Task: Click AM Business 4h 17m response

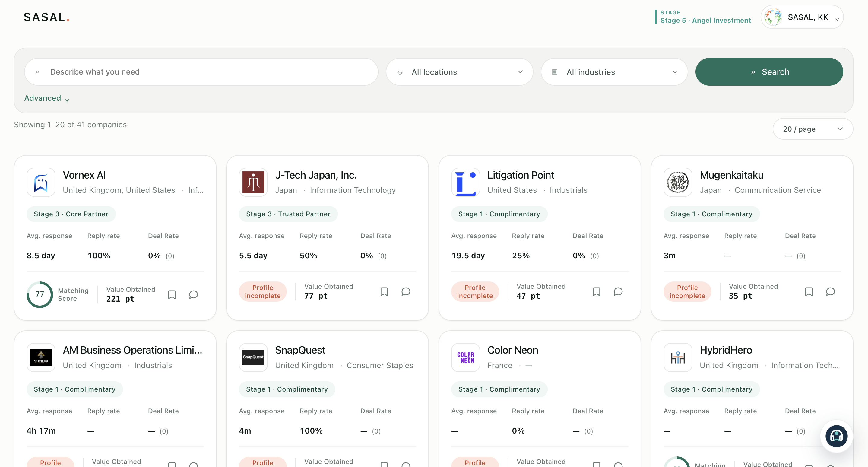Action: (x=41, y=431)
